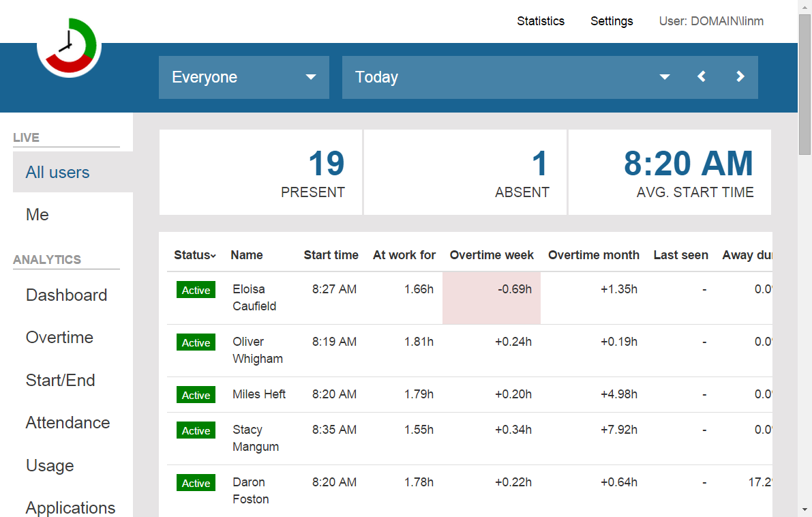Navigate to Start/End analytics
The image size is (812, 517).
click(60, 381)
